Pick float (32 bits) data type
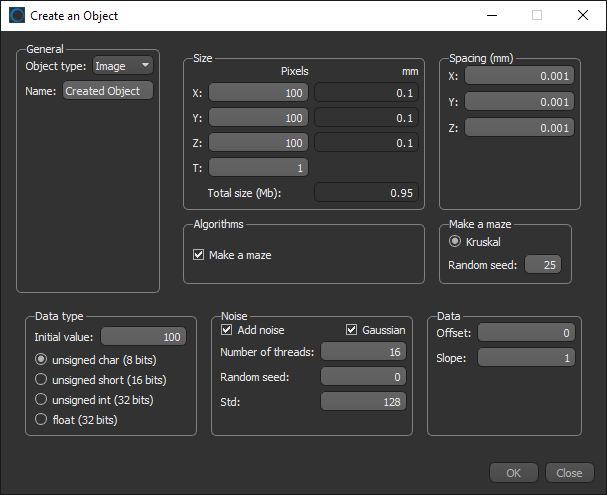Image resolution: width=607 pixels, height=495 pixels. (x=41, y=420)
